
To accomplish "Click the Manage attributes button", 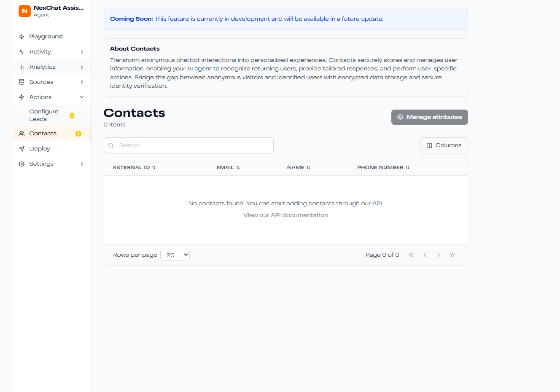I will coord(429,117).
